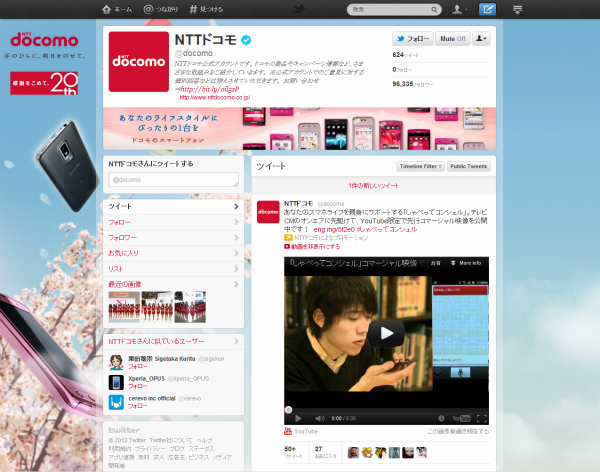Viewport: 600px width, 472px height.
Task: Click the blue compose new tweet button
Action: 488,9
